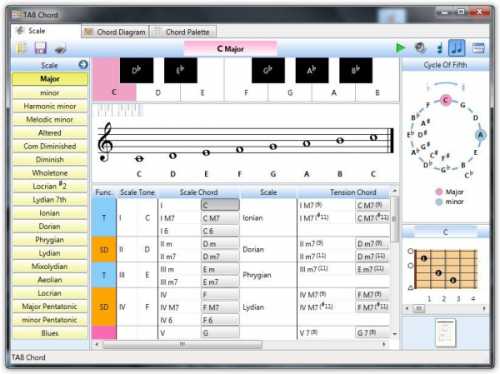Click the print icon in the toolbar
Screen dimensions: 500x374
point(60,49)
